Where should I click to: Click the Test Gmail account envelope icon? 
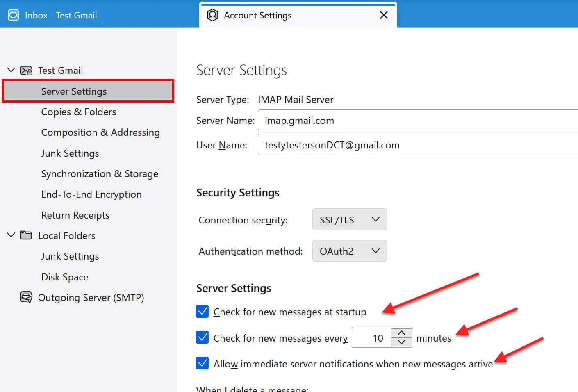click(x=26, y=71)
